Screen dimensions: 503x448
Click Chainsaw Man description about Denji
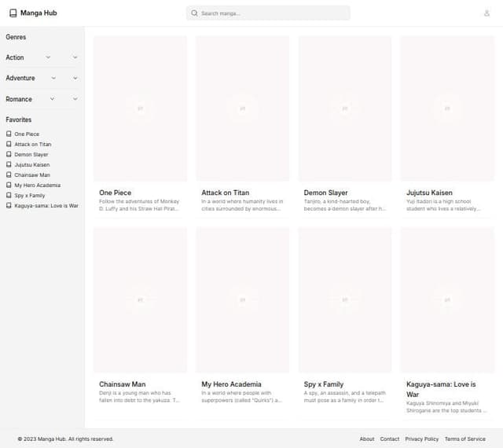pyautogui.click(x=139, y=396)
